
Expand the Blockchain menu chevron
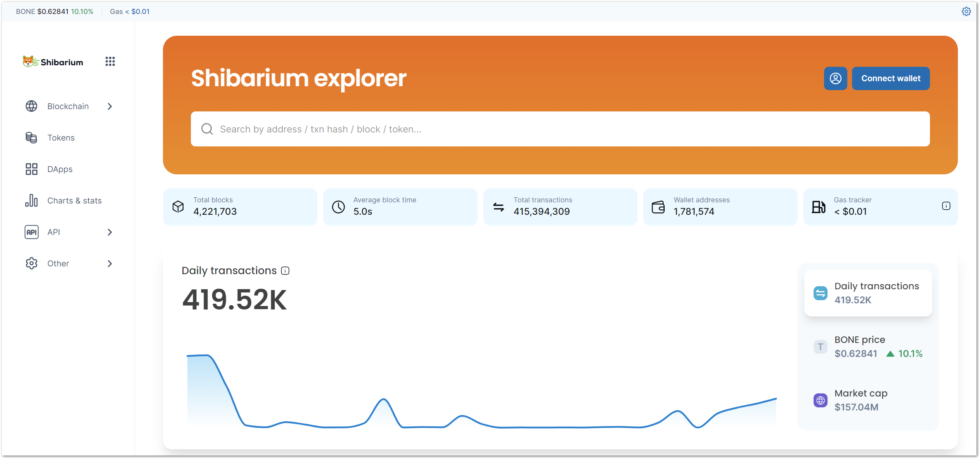[x=110, y=106]
